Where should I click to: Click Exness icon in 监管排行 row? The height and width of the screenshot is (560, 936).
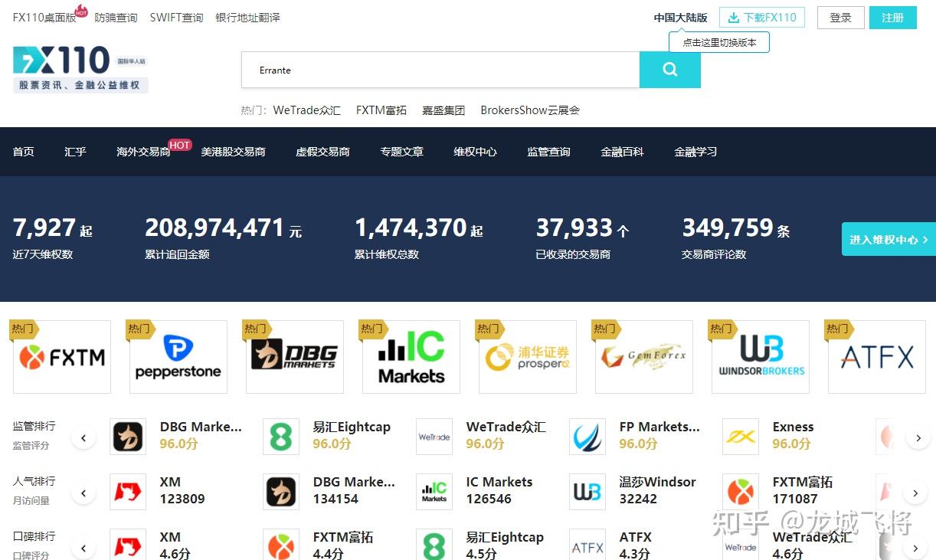[x=741, y=437]
